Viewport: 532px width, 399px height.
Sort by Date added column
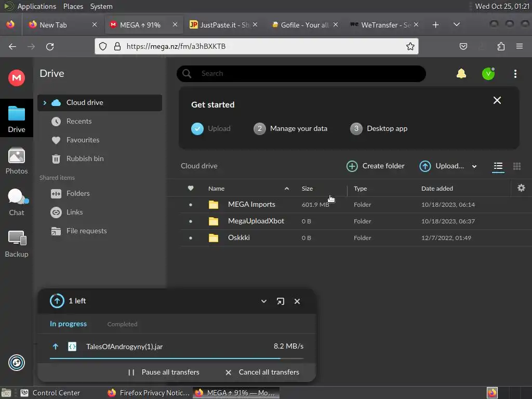tap(436, 188)
